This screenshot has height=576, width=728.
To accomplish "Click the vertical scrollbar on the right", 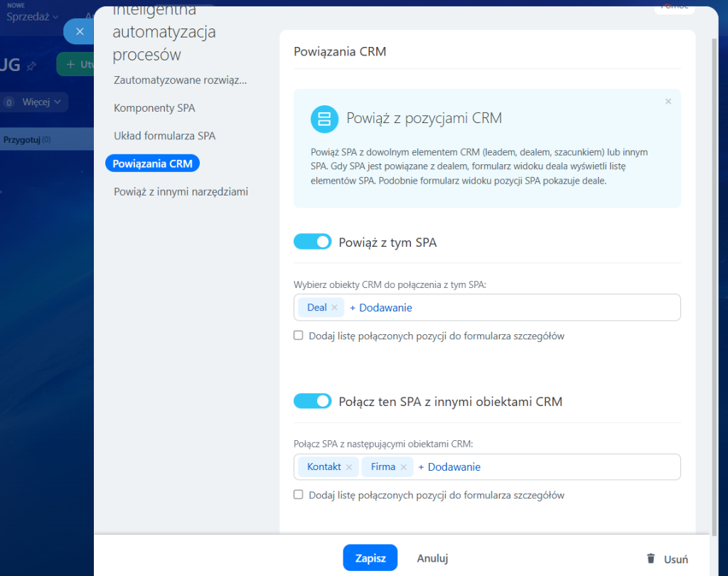I will 713,284.
